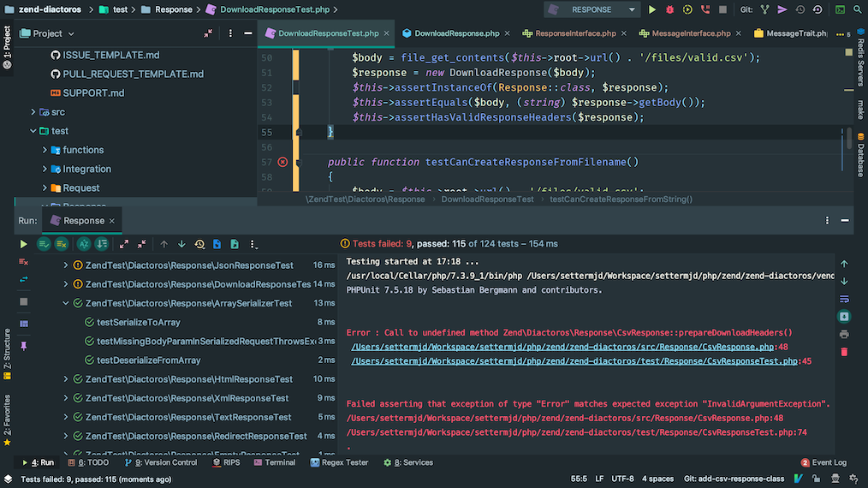Run the RESPONSE configuration from main toolbar
The width and height of the screenshot is (868, 488).
tap(652, 9)
